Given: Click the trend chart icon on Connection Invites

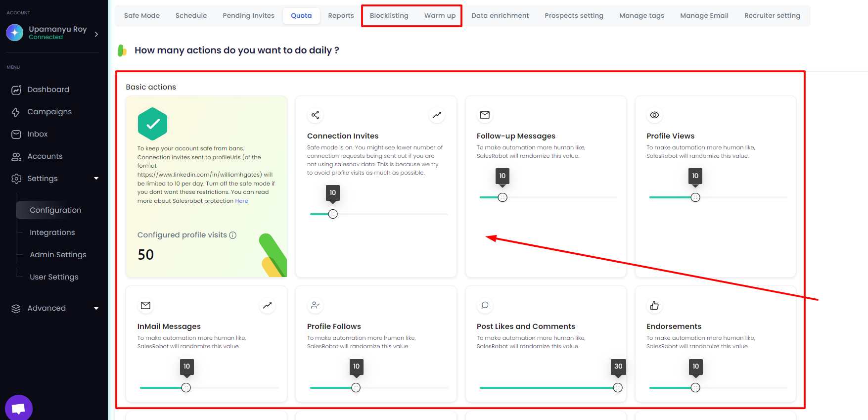Looking at the screenshot, I should (x=437, y=115).
